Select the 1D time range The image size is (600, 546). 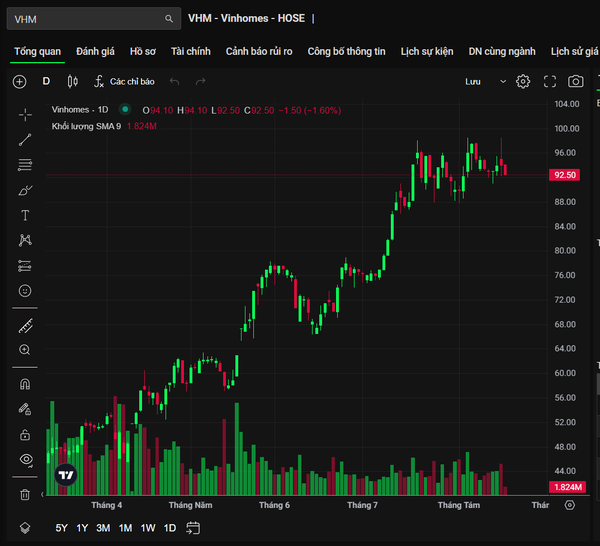(x=170, y=528)
